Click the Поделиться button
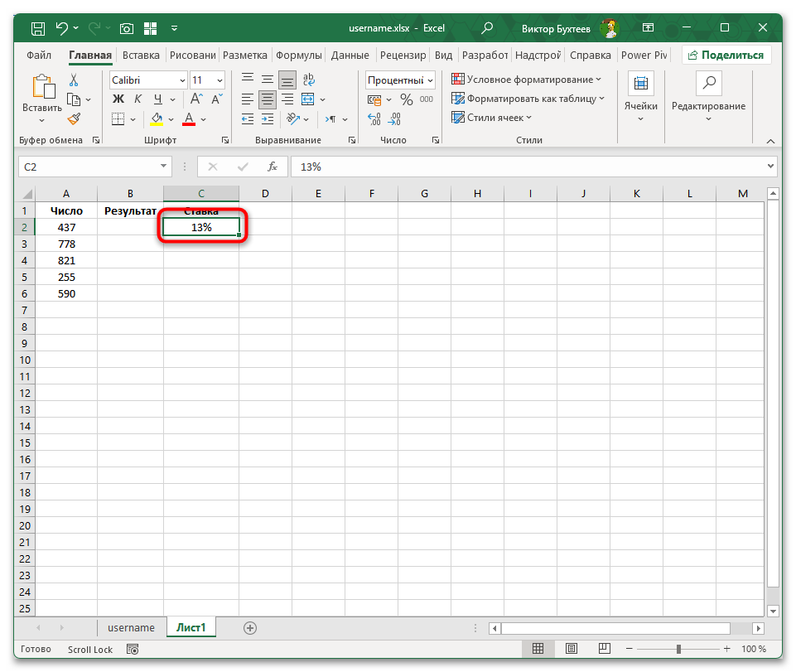 [x=725, y=55]
